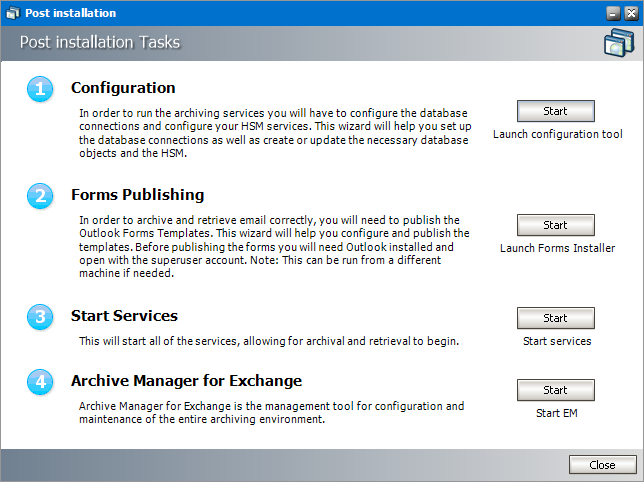Click the 'Launch Forms Installer' label
The height and width of the screenshot is (482, 644).
(x=557, y=248)
